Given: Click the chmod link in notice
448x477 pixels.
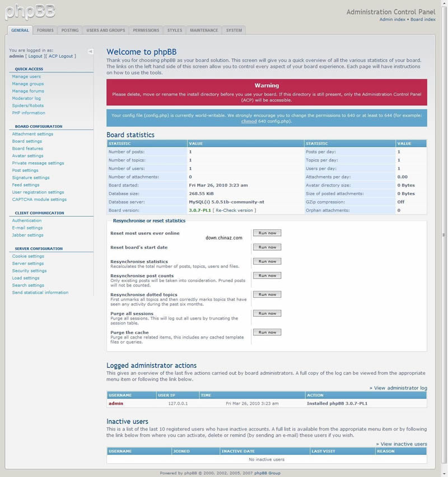Looking at the screenshot, I should pyautogui.click(x=249, y=122).
